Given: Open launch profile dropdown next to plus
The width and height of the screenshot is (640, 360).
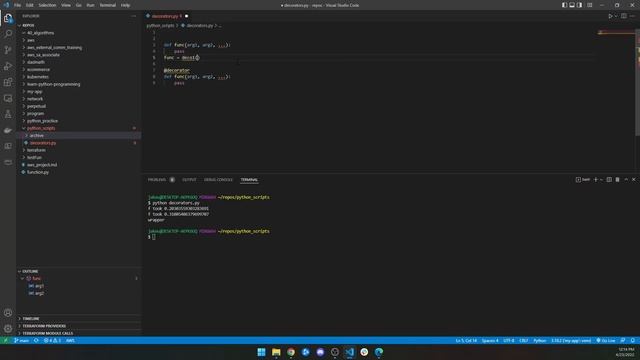Looking at the screenshot, I should (601, 180).
